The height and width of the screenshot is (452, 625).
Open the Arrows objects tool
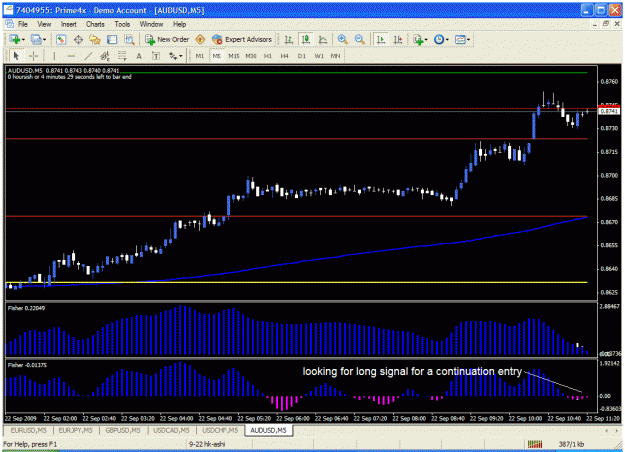pos(173,56)
